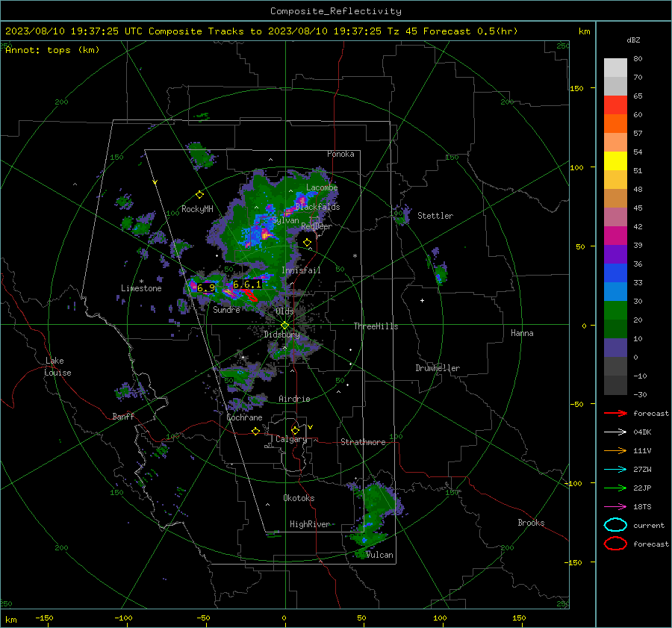
Task: Click the Ponoka city label
Action: tap(340, 154)
